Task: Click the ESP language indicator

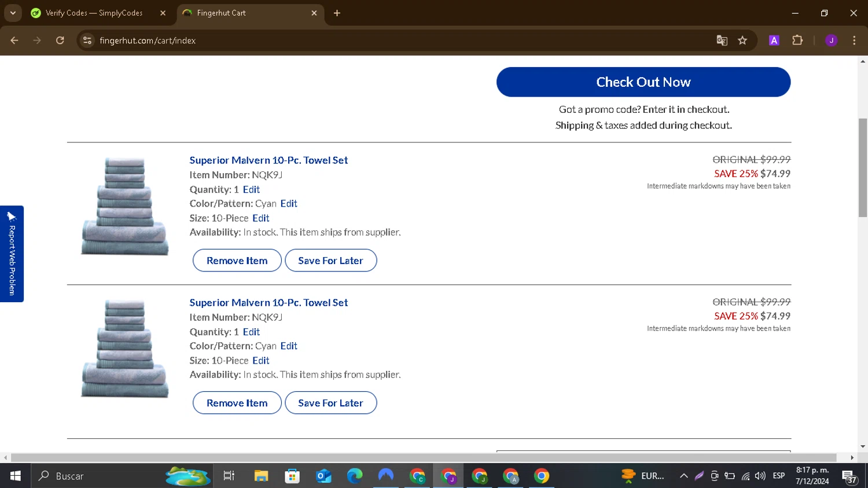Action: point(779,476)
